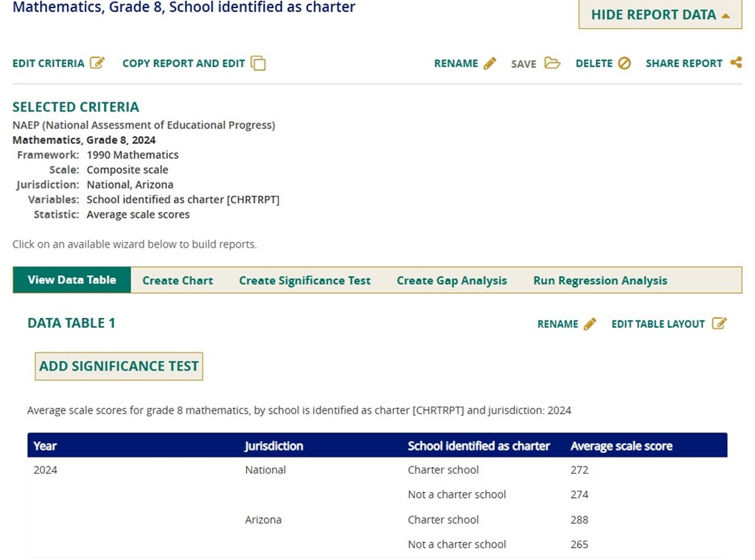Click the Edit Table Layout icon

tap(720, 324)
